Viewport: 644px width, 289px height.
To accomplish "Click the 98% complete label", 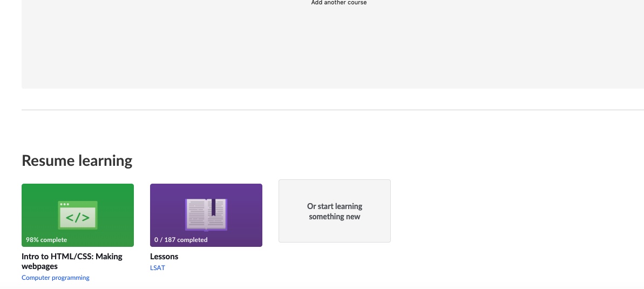I will 46,240.
